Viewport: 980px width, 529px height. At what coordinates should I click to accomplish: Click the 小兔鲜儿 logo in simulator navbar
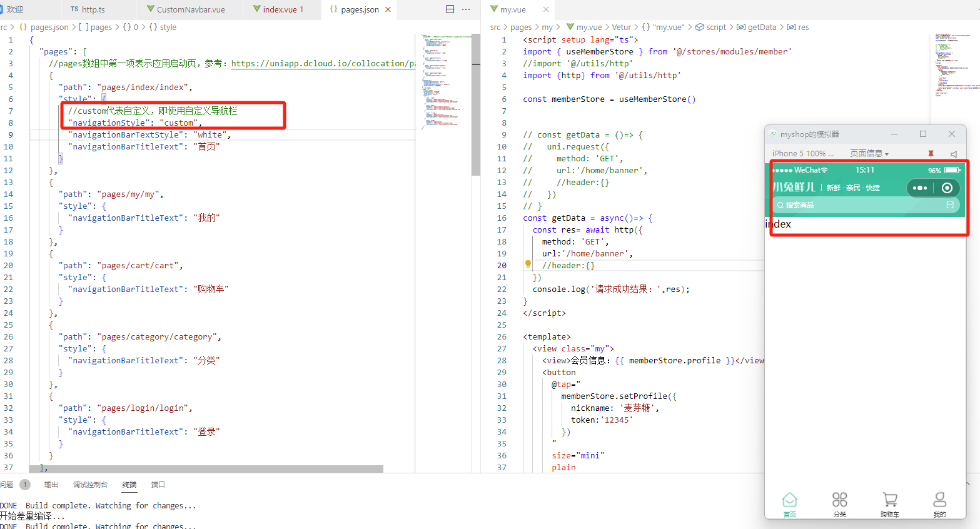tap(794, 187)
